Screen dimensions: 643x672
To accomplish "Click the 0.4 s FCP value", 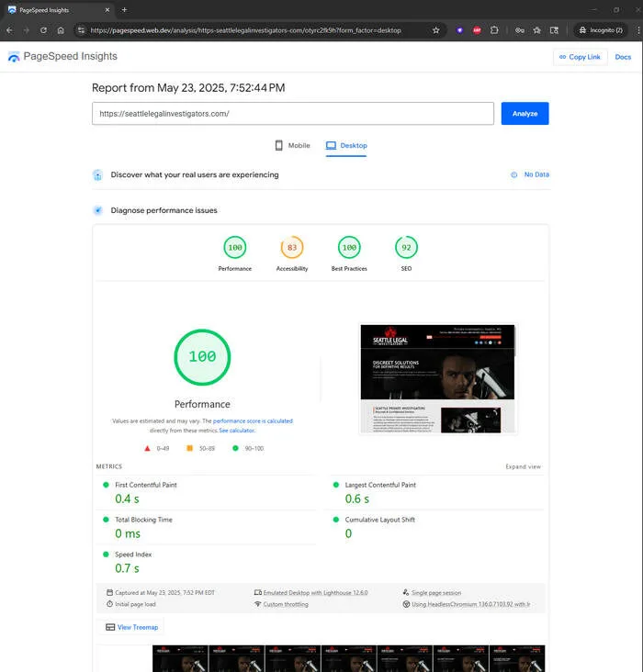I will (x=127, y=498).
